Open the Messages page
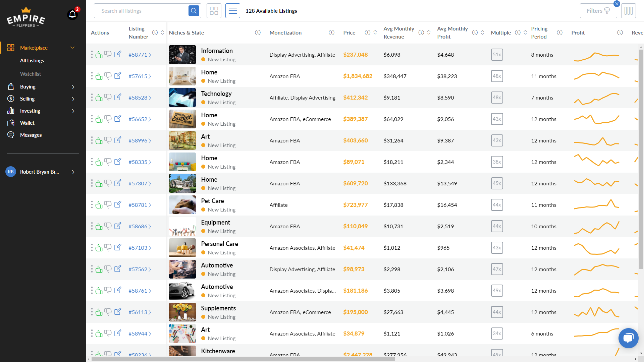The width and height of the screenshot is (644, 362). coord(31,135)
